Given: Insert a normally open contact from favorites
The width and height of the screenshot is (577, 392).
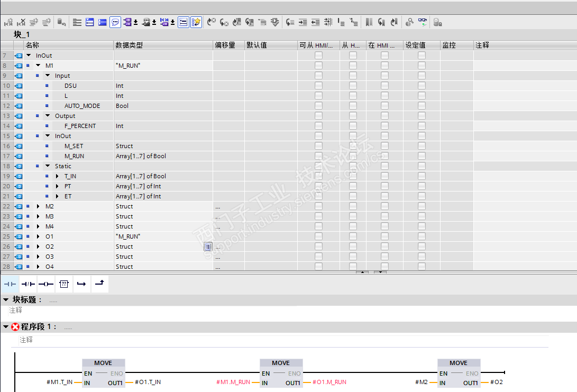Looking at the screenshot, I should click(x=10, y=284).
